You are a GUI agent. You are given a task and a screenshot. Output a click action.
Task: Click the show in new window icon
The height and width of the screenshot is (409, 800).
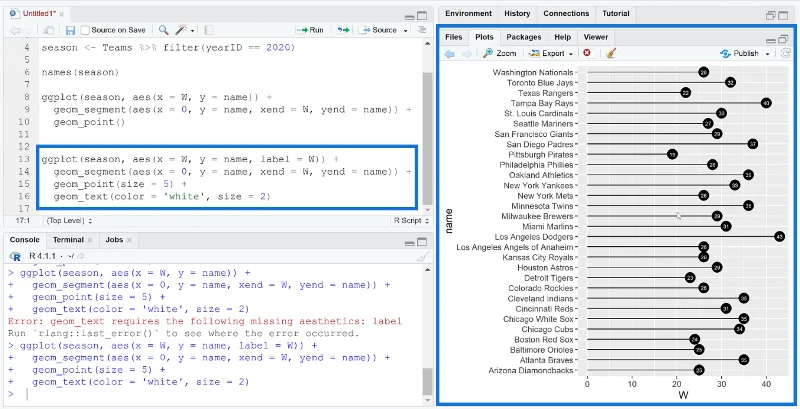pyautogui.click(x=48, y=31)
